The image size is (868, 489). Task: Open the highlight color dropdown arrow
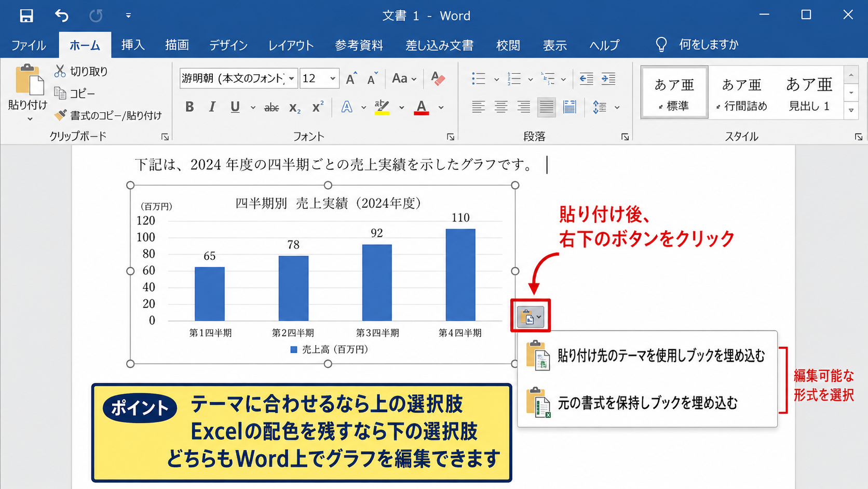click(401, 108)
